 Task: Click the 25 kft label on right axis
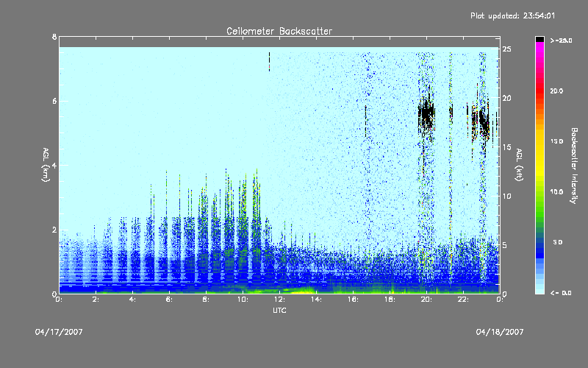507,49
